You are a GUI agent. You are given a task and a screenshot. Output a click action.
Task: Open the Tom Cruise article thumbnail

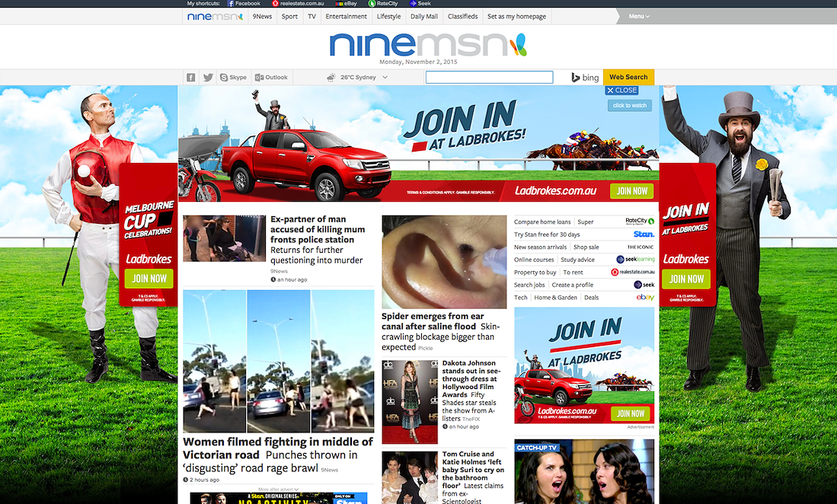410,478
